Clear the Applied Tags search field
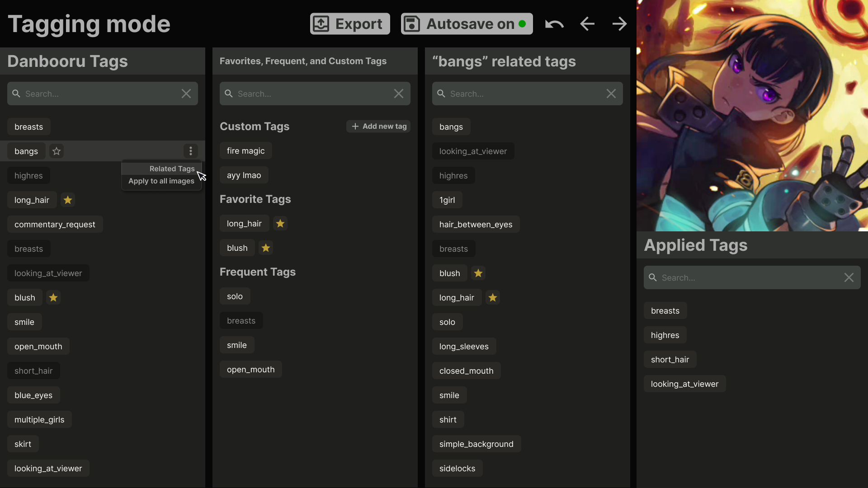This screenshot has height=488, width=868. 849,277
